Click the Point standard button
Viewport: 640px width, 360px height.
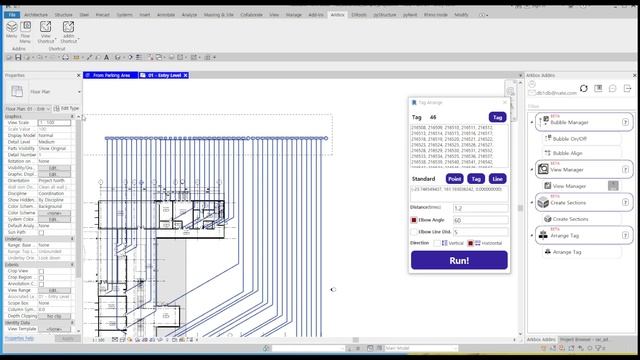454,179
